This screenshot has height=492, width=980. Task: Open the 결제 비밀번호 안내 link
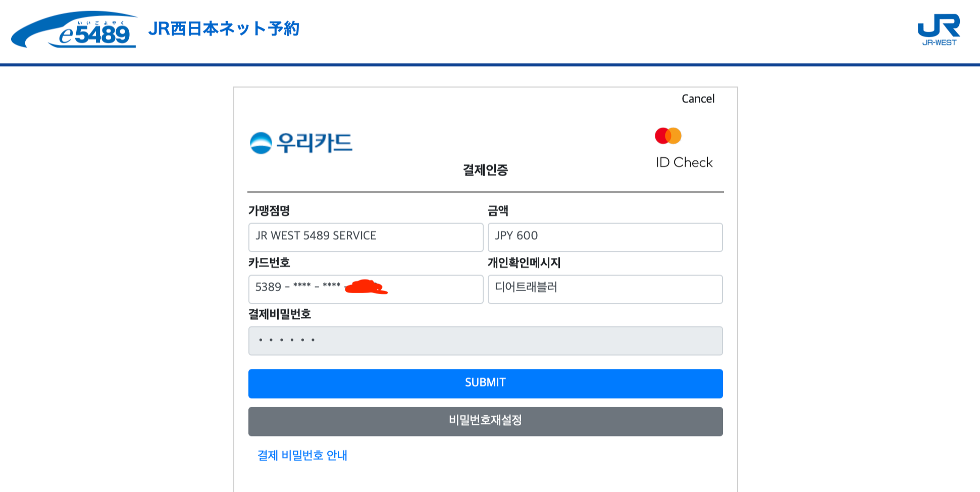[x=302, y=455]
